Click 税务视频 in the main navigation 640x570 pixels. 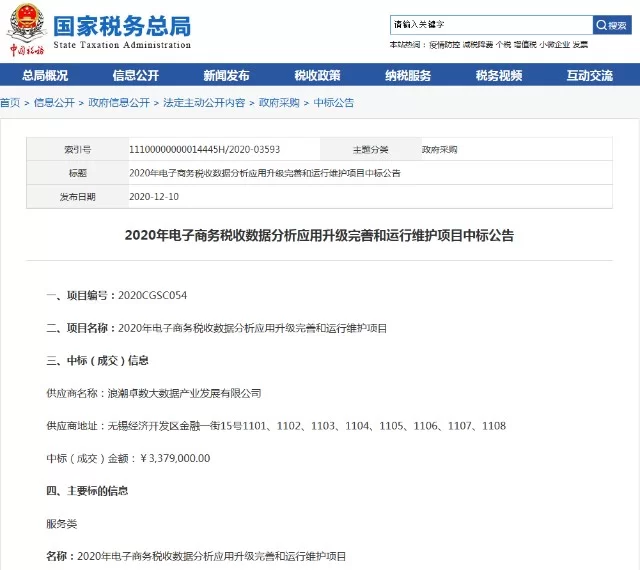tap(499, 76)
